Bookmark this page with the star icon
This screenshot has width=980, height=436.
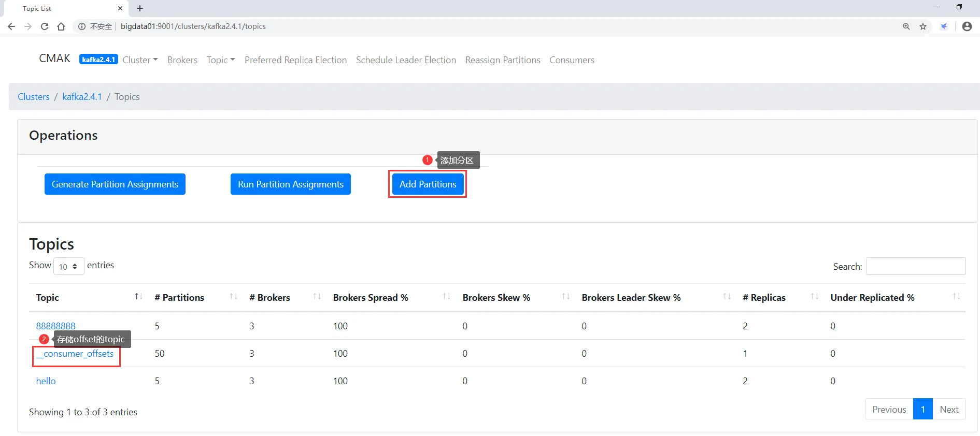(923, 26)
